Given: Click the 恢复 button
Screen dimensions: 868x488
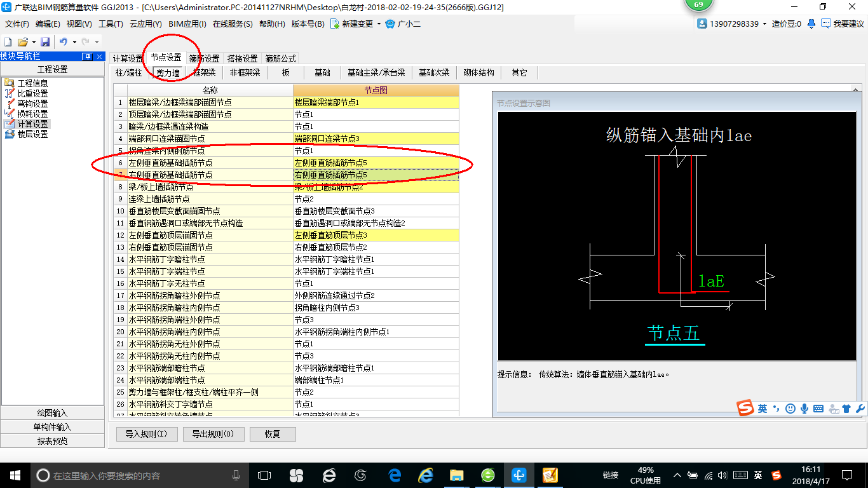Looking at the screenshot, I should (273, 435).
